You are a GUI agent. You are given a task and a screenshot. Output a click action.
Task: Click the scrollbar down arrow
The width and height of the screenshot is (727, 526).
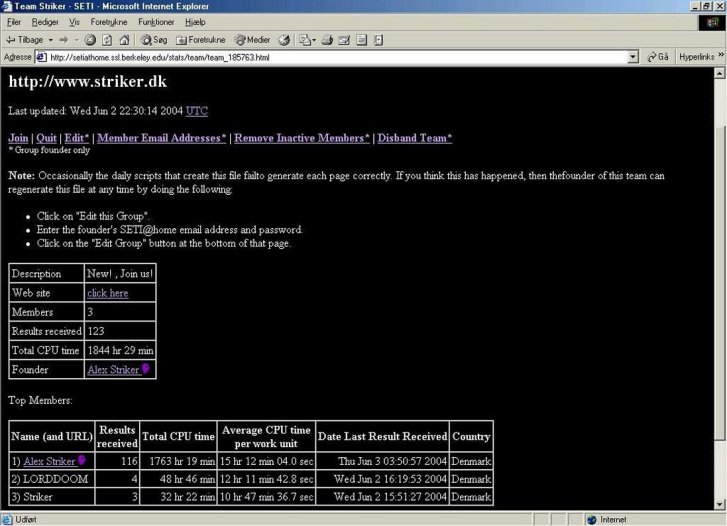[x=720, y=504]
